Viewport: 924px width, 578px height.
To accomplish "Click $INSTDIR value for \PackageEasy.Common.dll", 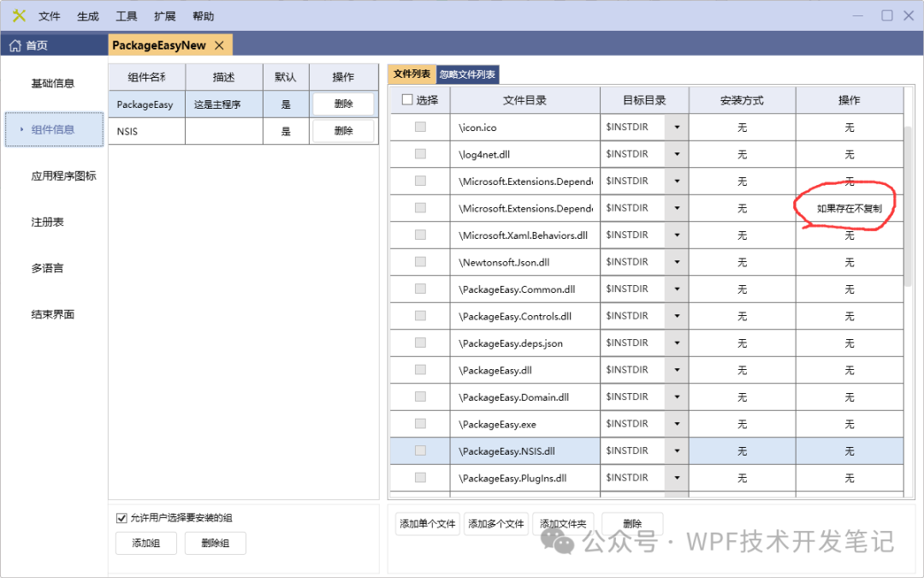I will (627, 289).
